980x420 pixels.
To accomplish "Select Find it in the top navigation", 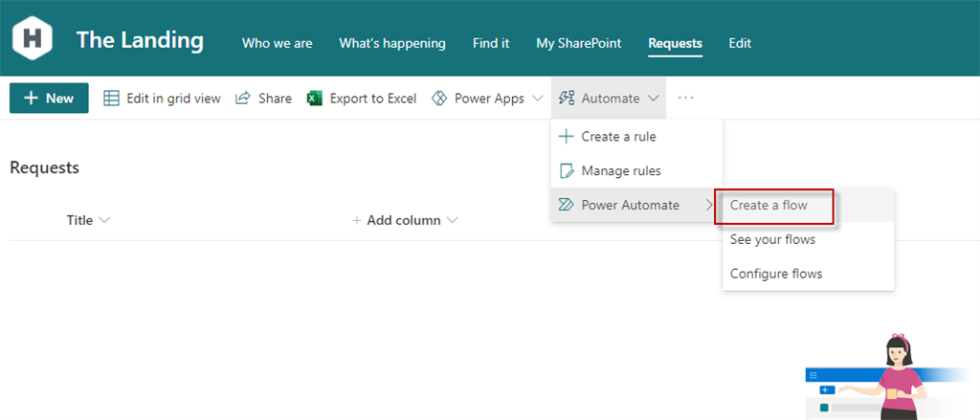I will tap(491, 43).
